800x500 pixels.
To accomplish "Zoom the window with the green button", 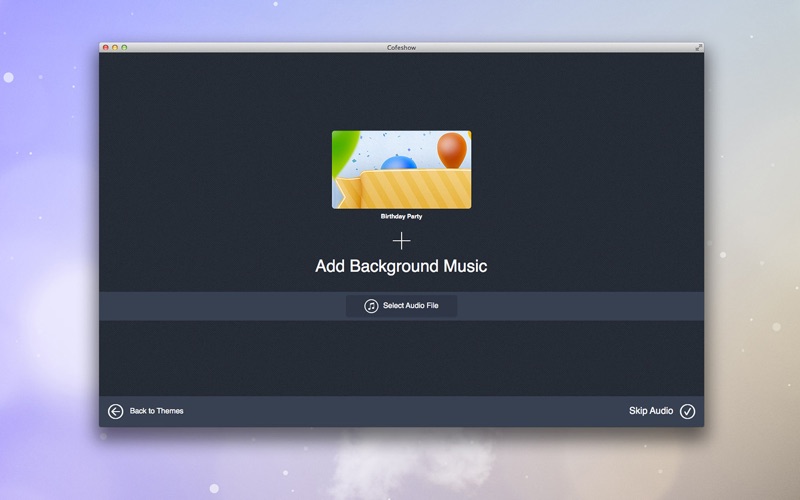I will pos(124,47).
